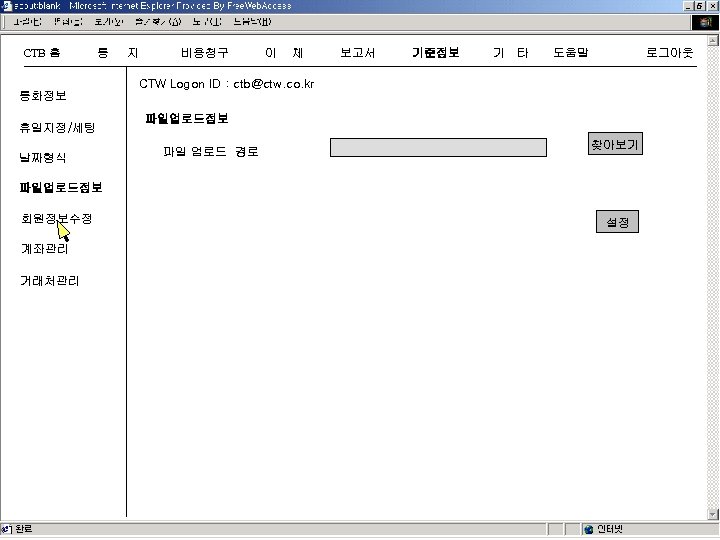Select 기준정보 in the top navigation
The height and width of the screenshot is (540, 720).
tap(435, 53)
